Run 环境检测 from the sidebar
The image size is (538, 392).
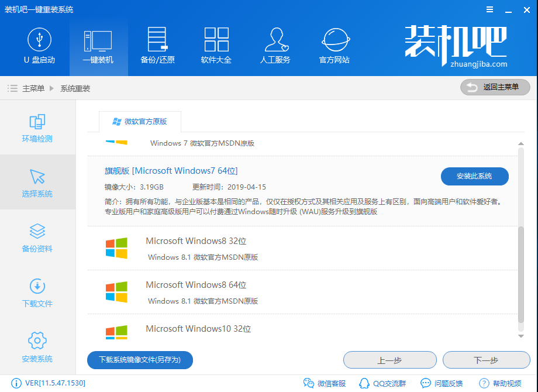pyautogui.click(x=37, y=128)
